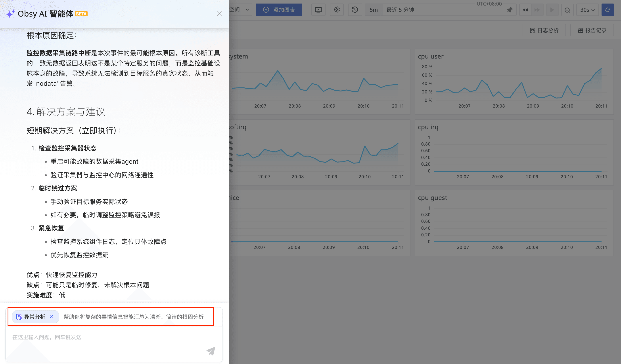Screen dimensions: 621x364
Task: Click the 添加图表 button
Action: click(x=279, y=10)
